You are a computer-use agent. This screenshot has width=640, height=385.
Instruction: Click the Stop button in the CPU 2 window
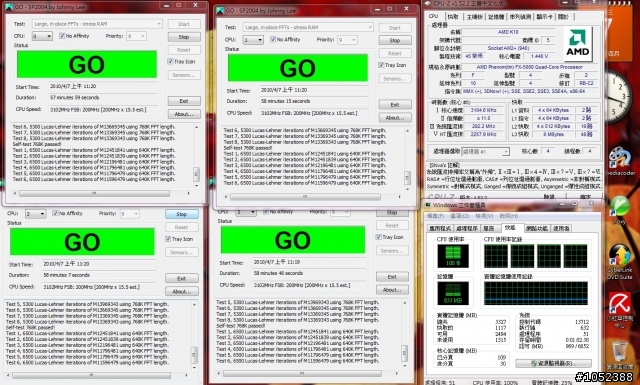(x=182, y=214)
